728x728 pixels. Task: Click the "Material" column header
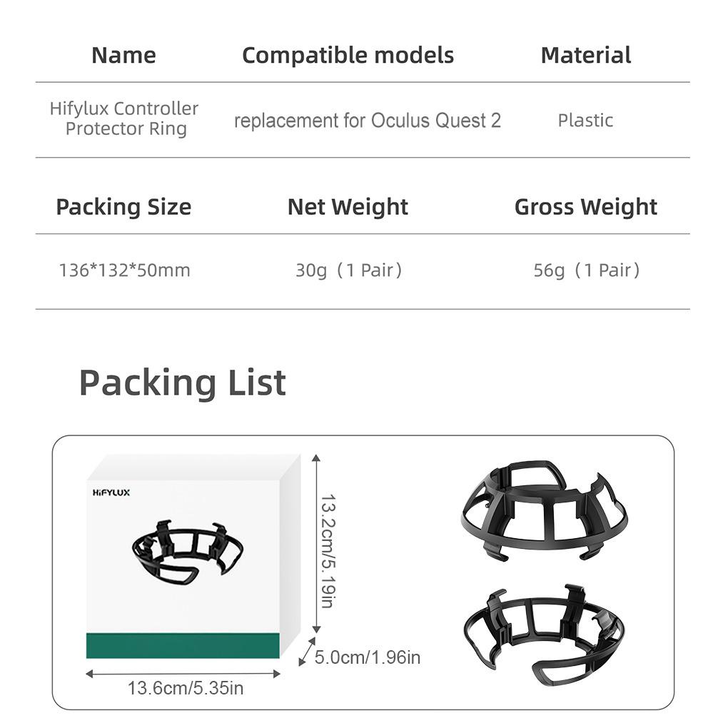(585, 56)
